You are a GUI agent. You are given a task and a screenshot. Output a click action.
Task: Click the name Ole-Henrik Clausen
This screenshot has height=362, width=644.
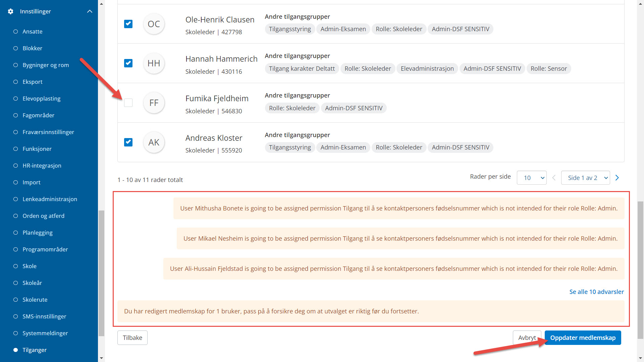pos(220,19)
